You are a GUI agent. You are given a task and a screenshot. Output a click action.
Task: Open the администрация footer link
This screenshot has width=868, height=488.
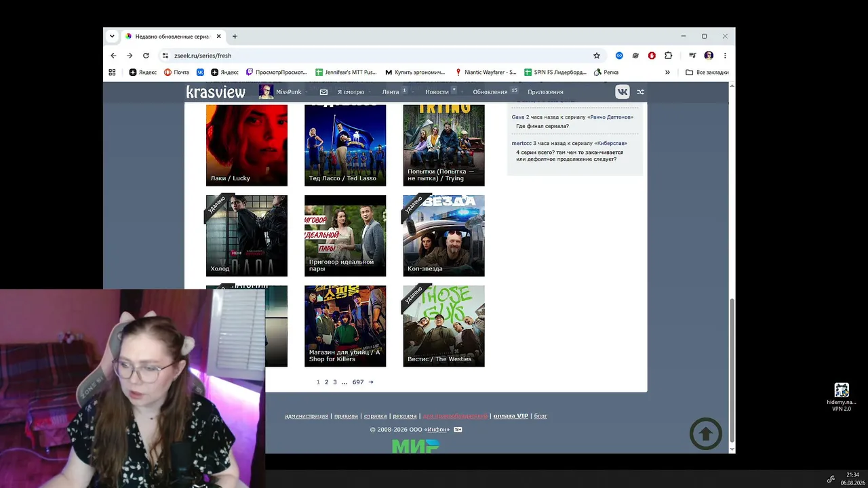point(307,416)
